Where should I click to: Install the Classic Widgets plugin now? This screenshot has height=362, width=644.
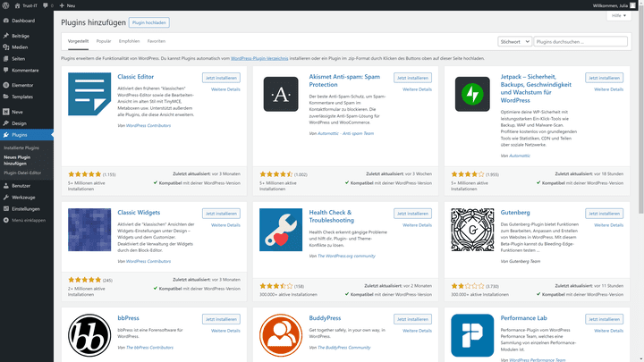point(221,214)
